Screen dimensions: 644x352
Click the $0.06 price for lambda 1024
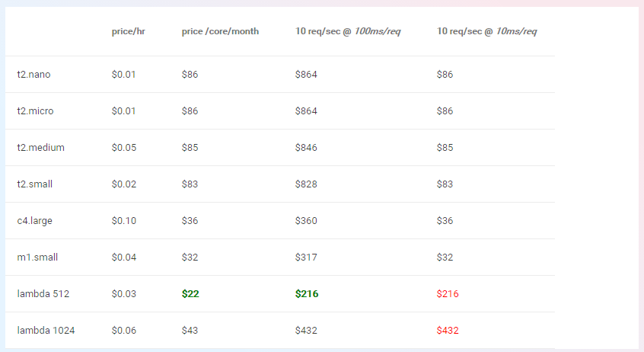coord(124,331)
